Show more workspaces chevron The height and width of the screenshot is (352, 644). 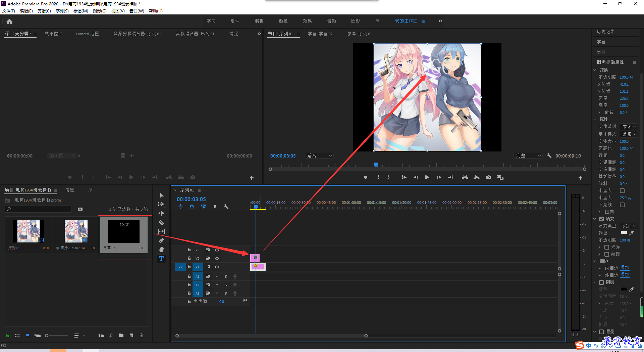[x=440, y=21]
